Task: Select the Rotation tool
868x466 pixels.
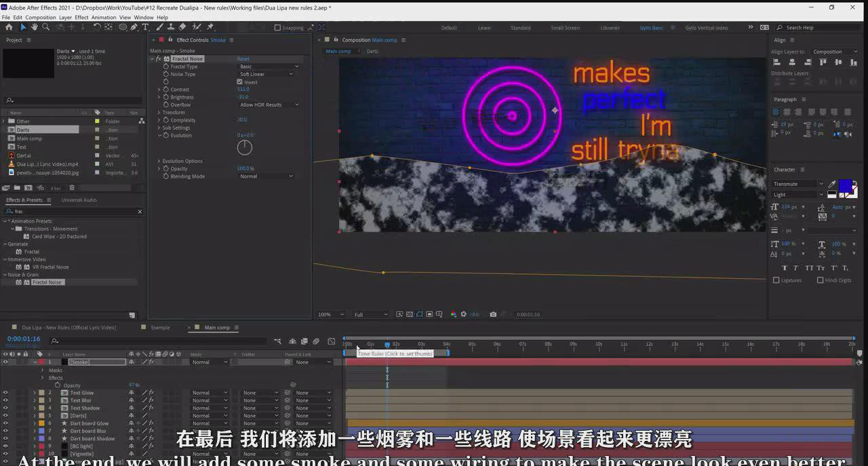Action: coord(97,27)
